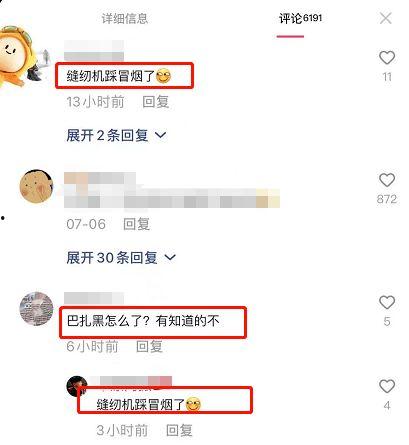The height and width of the screenshot is (445, 409).
Task: Open the cookie-face avatar profile
Action: click(x=36, y=186)
